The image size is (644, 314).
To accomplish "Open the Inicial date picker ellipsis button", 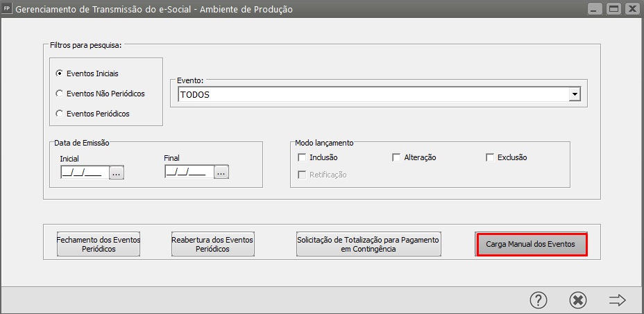I will (117, 173).
